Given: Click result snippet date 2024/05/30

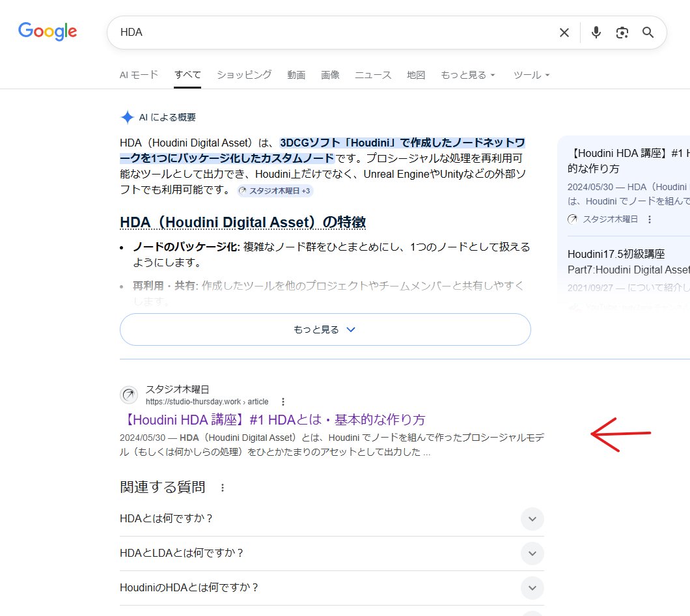Looking at the screenshot, I should [143, 438].
